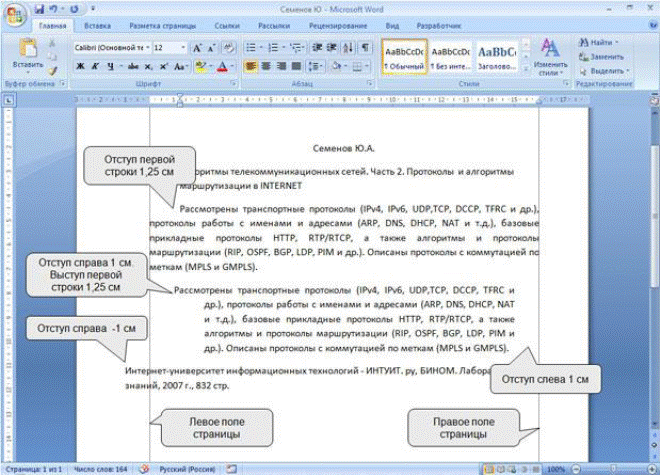
Task: Click the bulleted list icon
Action: [x=251, y=47]
